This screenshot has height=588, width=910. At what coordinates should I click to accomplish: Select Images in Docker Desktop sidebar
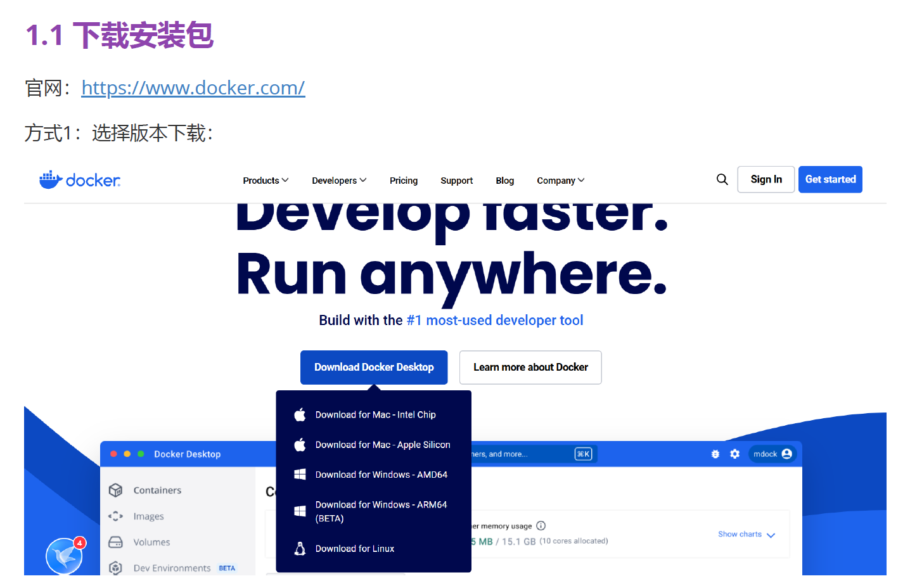click(x=148, y=516)
